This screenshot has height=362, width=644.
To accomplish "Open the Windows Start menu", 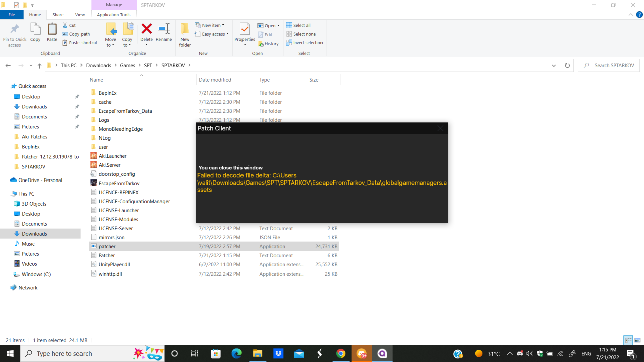I will click(10, 353).
